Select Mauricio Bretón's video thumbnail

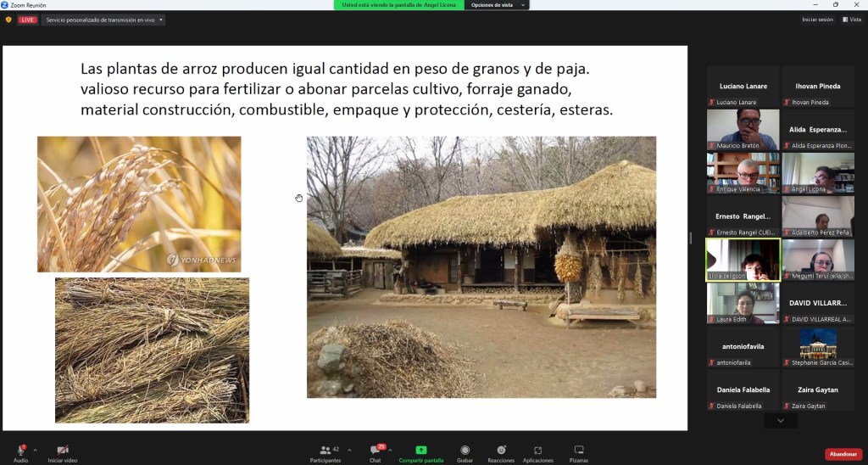point(743,128)
